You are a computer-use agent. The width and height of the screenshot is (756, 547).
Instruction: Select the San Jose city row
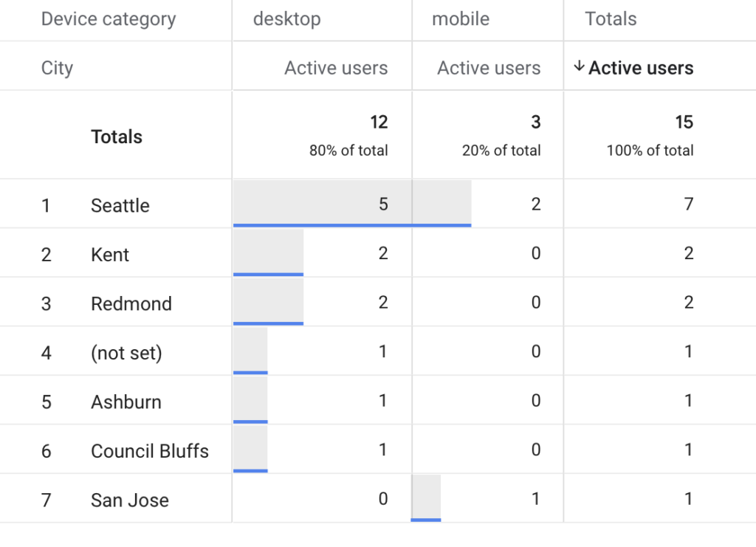[x=129, y=500]
